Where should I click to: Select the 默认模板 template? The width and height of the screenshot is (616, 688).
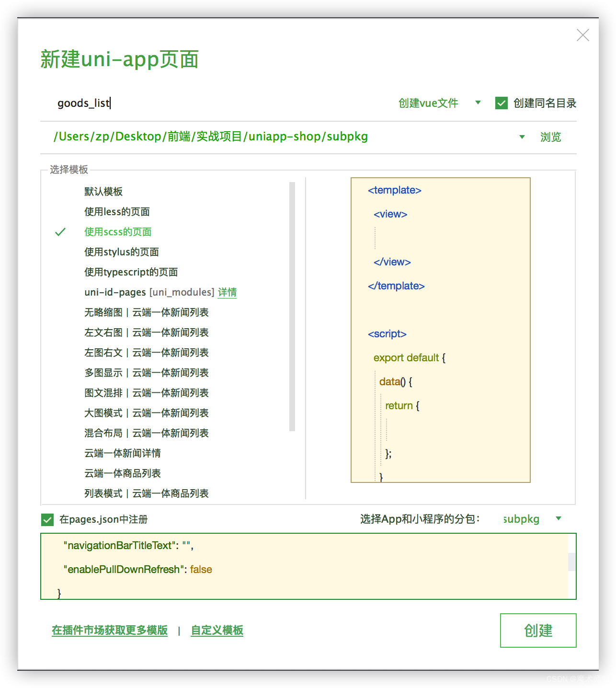point(103,192)
